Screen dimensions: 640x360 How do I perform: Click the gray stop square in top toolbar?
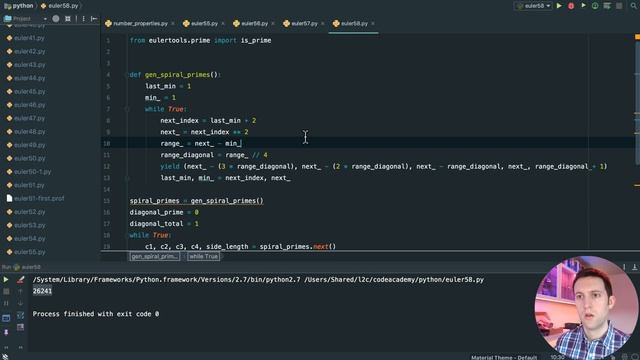619,6
